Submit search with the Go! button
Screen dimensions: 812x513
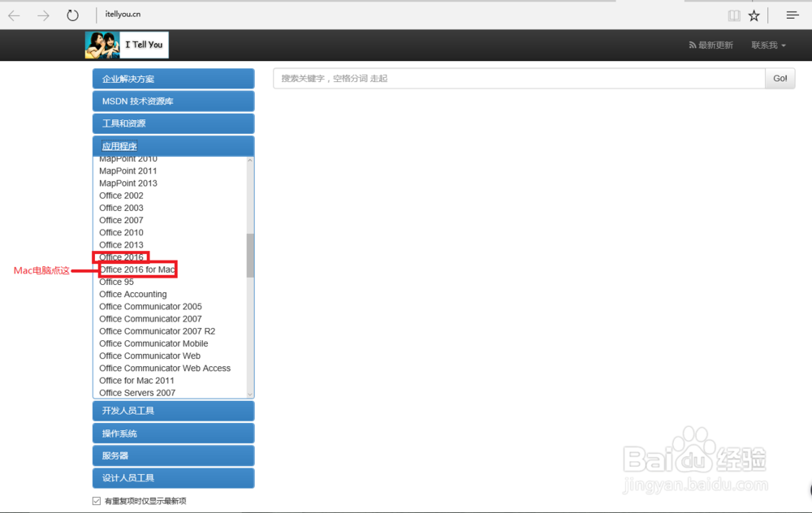(780, 78)
